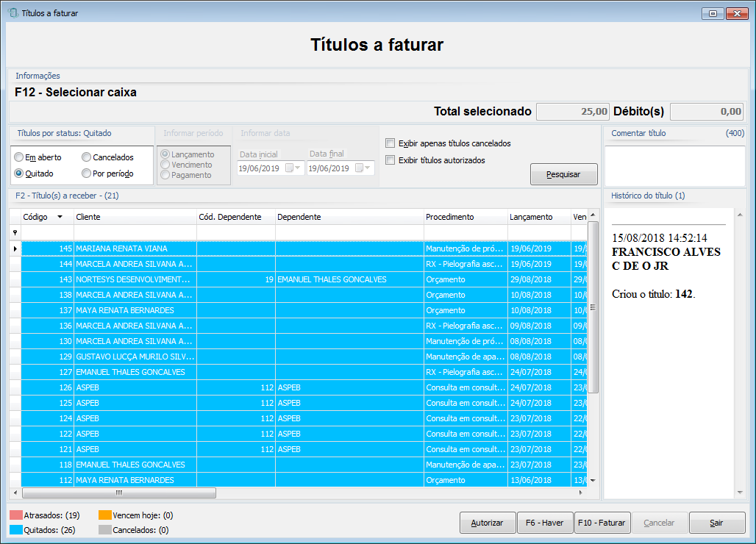
Task: Click F12 - Selecionar caixa label
Action: (76, 92)
